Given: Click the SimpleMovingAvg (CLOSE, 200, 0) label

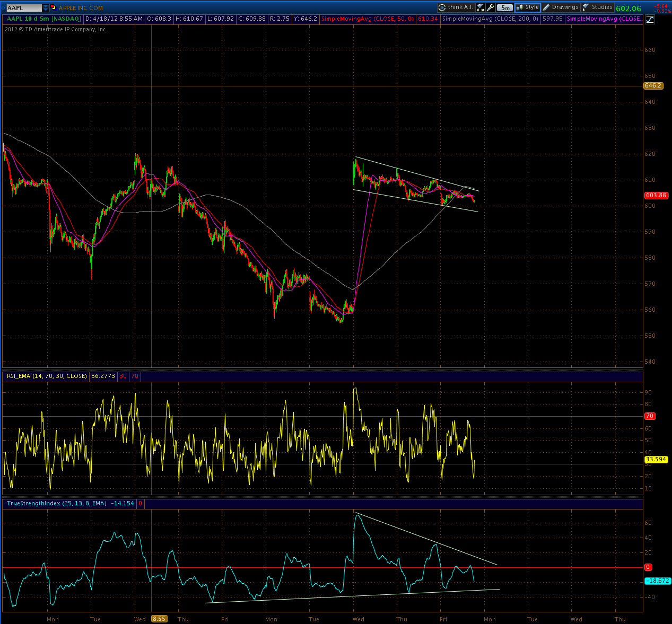Looking at the screenshot, I should pos(491,19).
